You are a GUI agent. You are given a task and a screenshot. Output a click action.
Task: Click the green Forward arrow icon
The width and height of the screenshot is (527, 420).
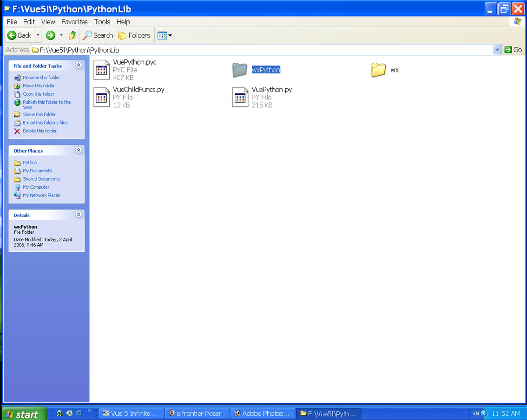point(50,35)
